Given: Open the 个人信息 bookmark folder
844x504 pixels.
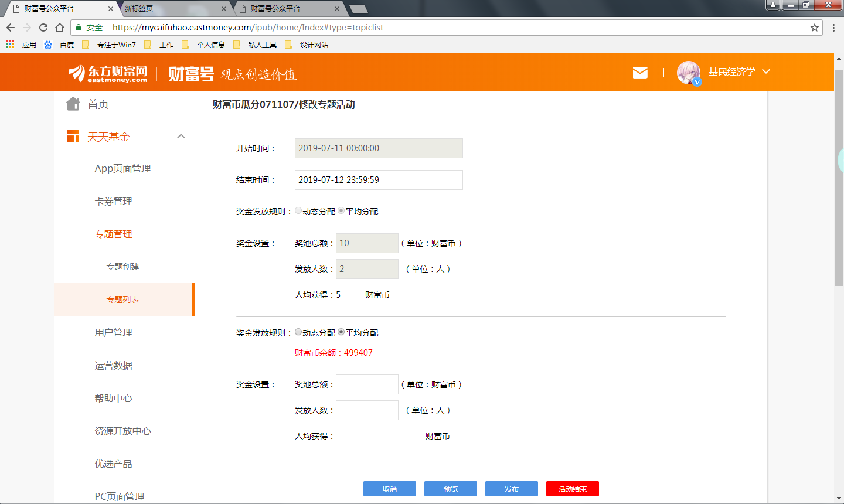Looking at the screenshot, I should [203, 45].
